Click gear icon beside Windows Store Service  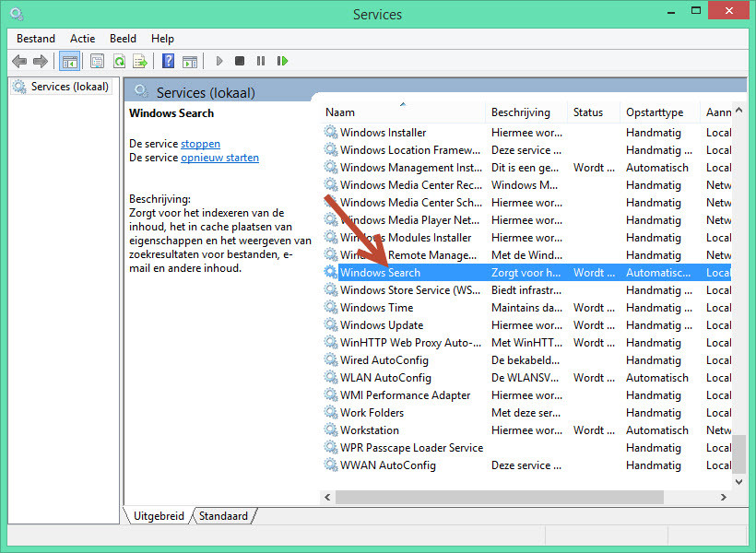(331, 289)
